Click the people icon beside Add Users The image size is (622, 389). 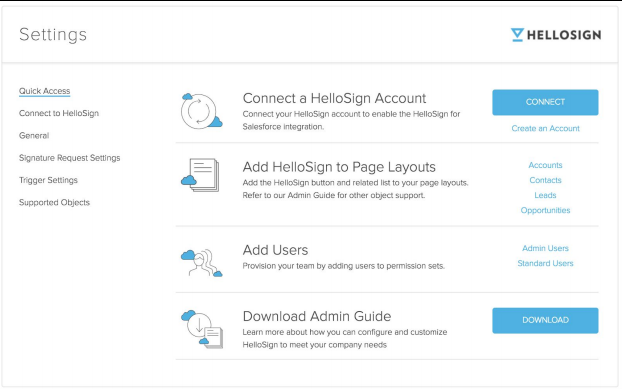point(202,262)
